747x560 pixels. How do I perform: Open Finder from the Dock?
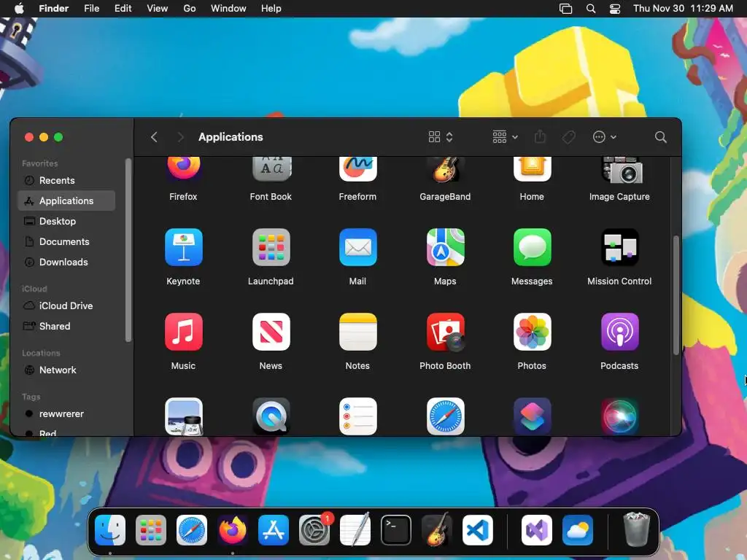tap(110, 530)
